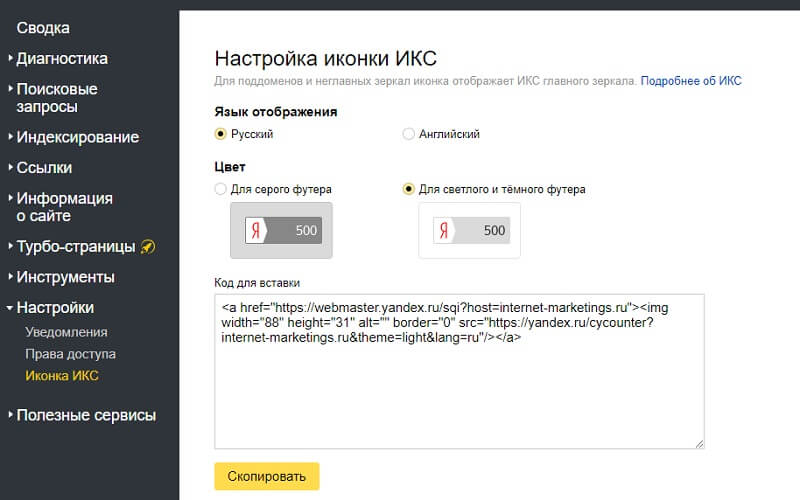Open Права доступа settings page

(x=70, y=354)
